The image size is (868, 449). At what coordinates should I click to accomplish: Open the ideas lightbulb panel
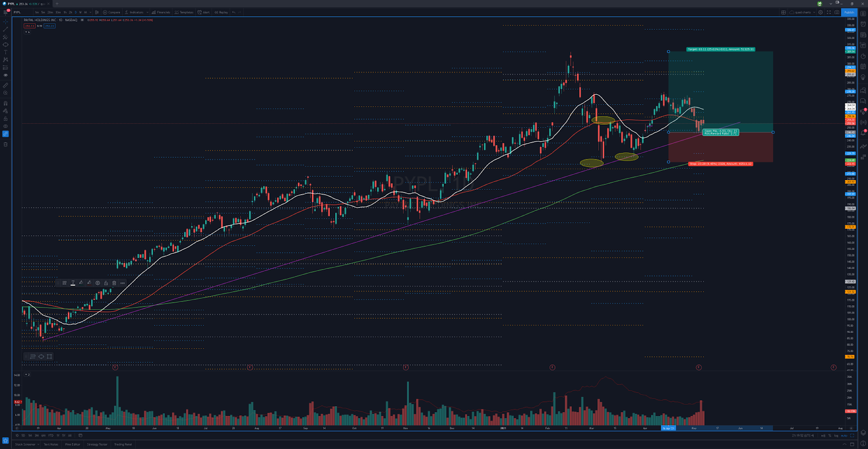863,77
